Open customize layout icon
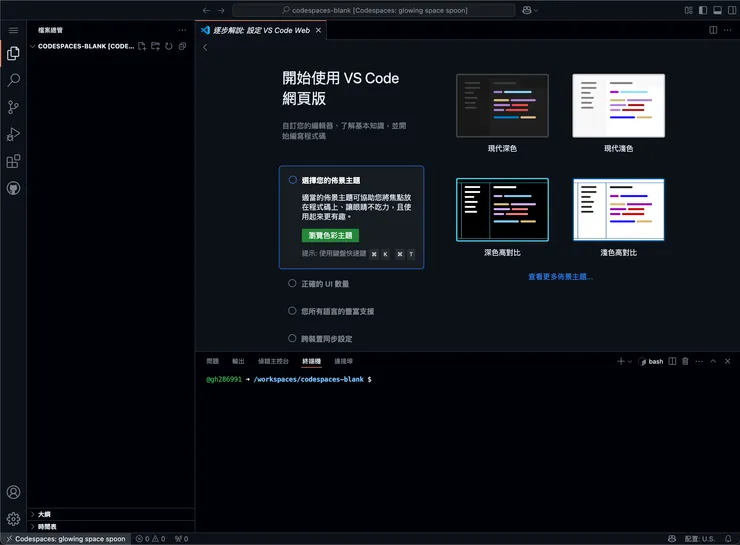Screen dimensions: 740x545 tap(689, 10)
